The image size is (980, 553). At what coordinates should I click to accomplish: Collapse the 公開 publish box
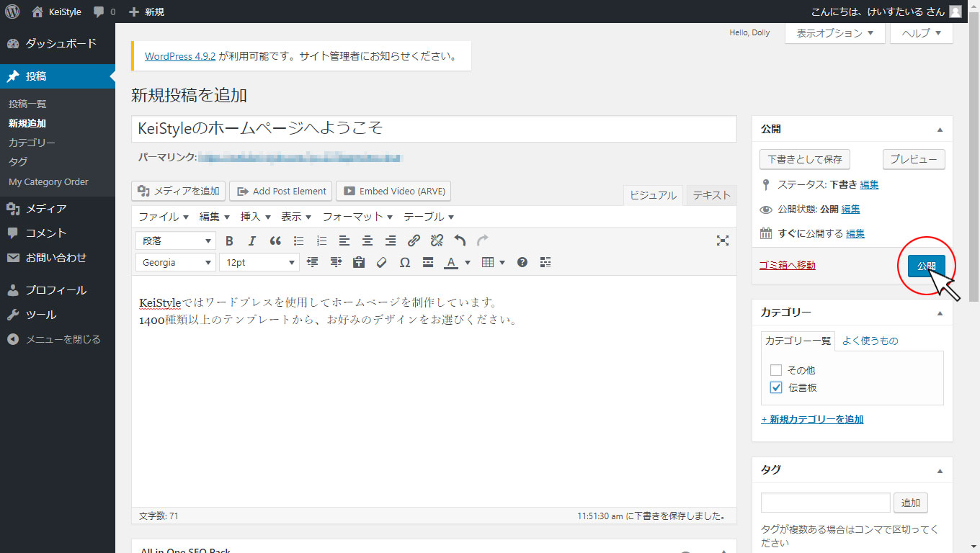(x=940, y=130)
